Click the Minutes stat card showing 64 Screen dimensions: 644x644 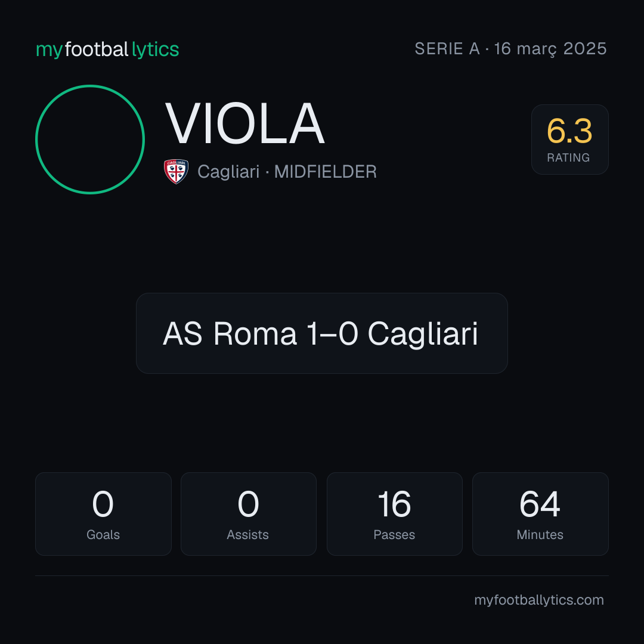click(540, 514)
